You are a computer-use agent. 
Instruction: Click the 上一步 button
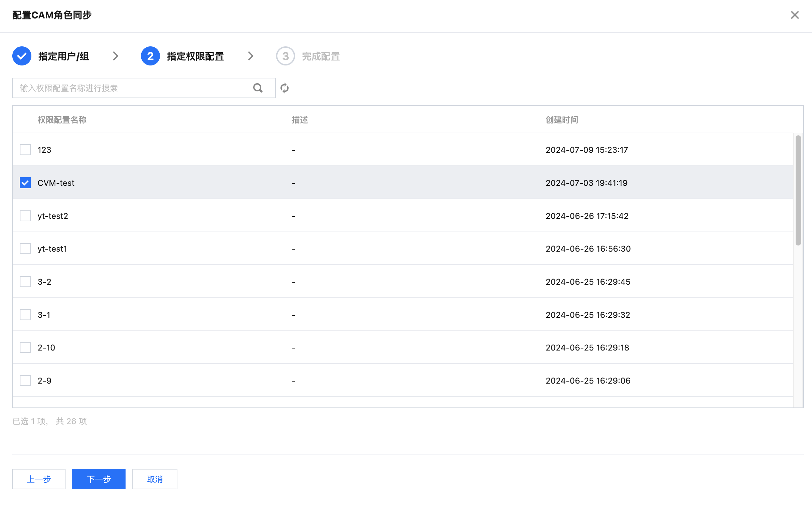point(39,479)
